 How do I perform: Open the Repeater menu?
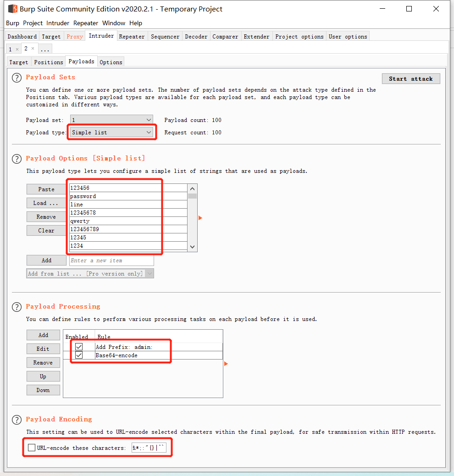(x=86, y=23)
